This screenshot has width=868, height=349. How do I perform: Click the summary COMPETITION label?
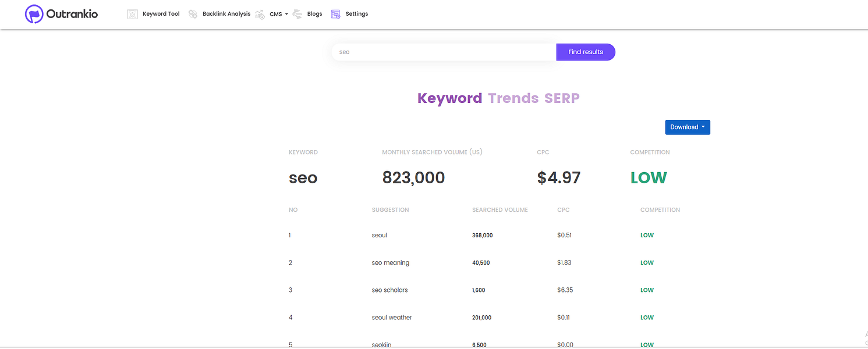pyautogui.click(x=650, y=152)
